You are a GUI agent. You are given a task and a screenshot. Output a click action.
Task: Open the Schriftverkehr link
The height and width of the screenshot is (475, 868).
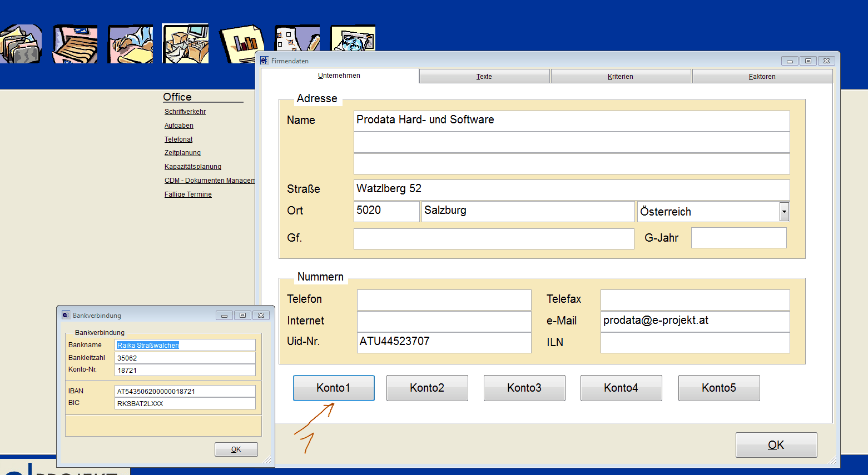[x=185, y=112]
